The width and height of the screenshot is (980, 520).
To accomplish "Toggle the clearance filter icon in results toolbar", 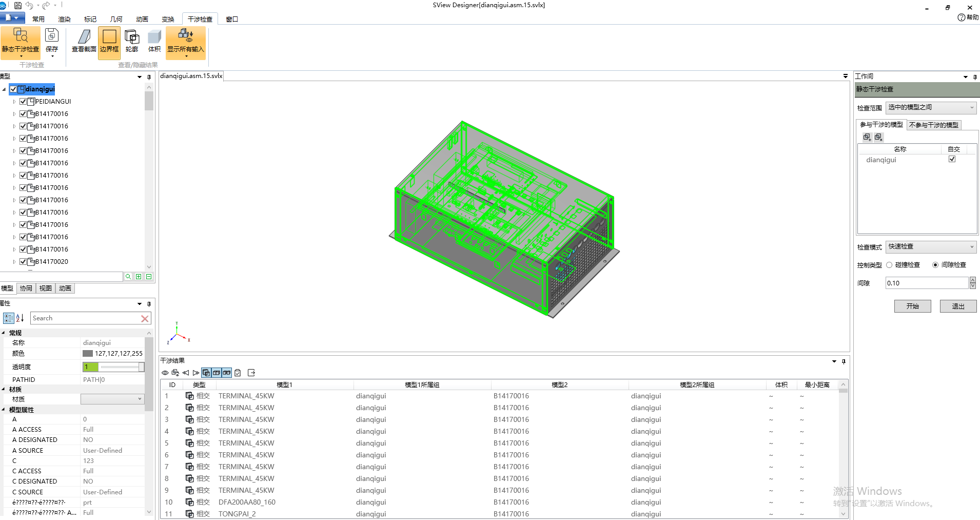I will [x=227, y=373].
